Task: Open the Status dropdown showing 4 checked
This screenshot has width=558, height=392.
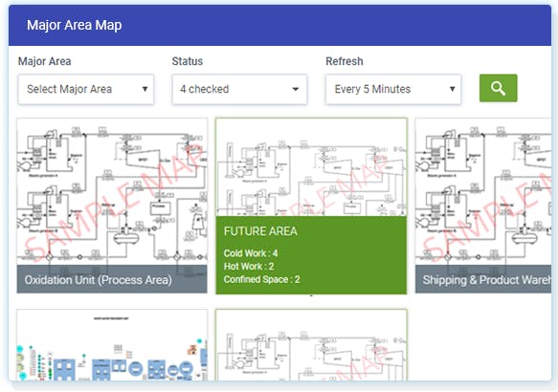Action: pyautogui.click(x=239, y=89)
